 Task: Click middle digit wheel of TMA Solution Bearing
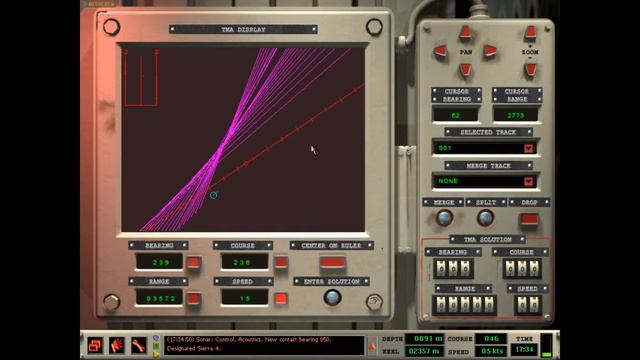(453, 269)
